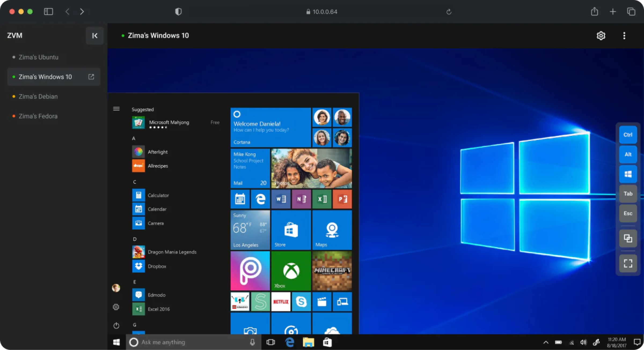Click the Ask me anything search box
The image size is (644, 350).
tap(188, 342)
